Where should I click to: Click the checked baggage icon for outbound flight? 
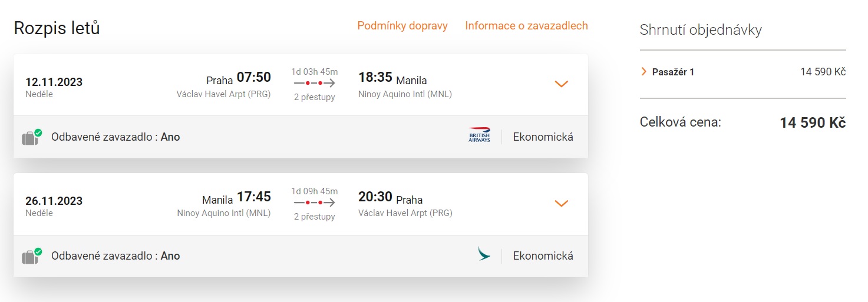pyautogui.click(x=30, y=137)
